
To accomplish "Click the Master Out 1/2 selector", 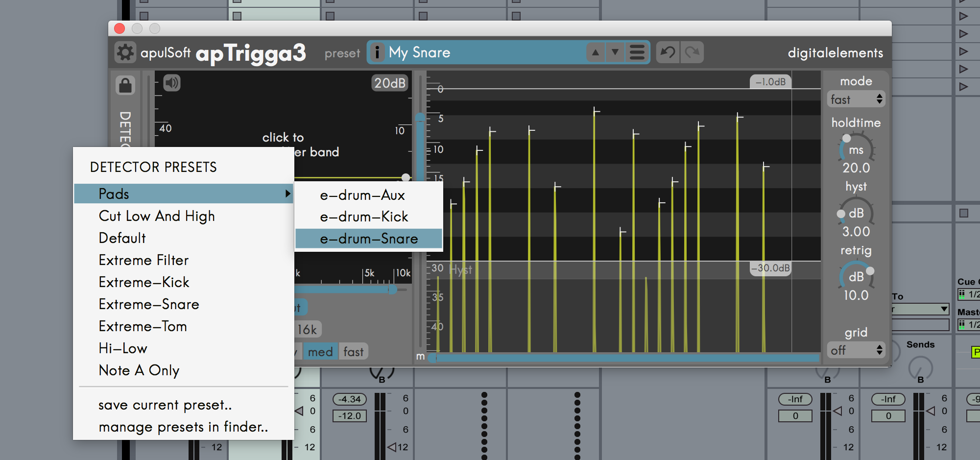I will (x=969, y=324).
